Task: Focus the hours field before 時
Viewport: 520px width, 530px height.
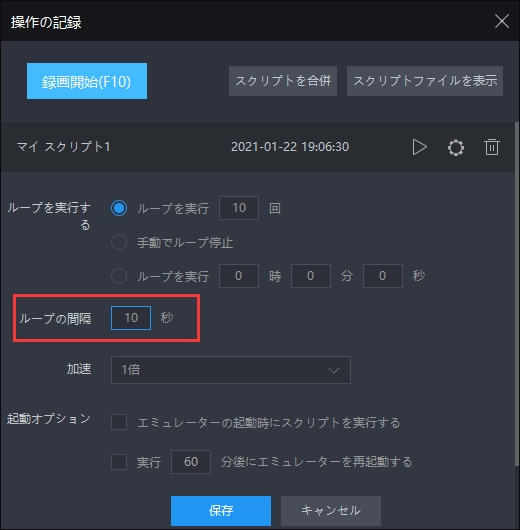Action: (239, 276)
